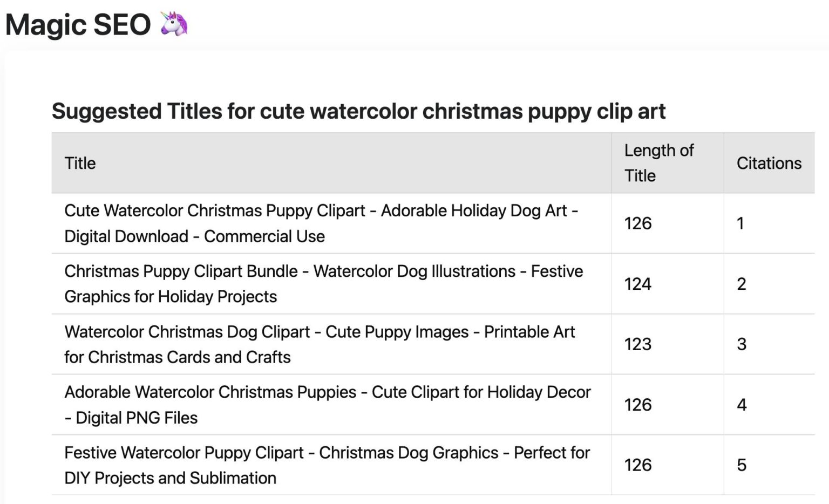Click the Length of Title column header
829x504 pixels.
pyautogui.click(x=658, y=163)
